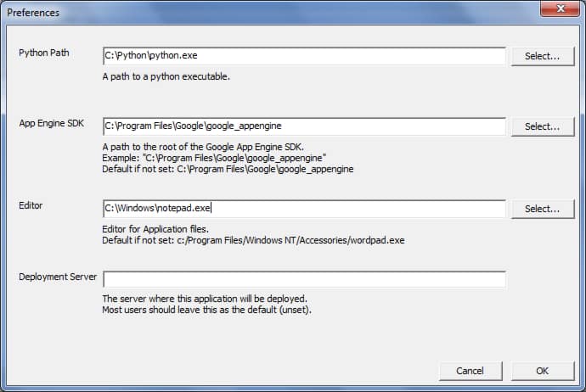Click the SDK example path text line
Image resolution: width=586 pixels, height=392 pixels.
[x=215, y=158]
